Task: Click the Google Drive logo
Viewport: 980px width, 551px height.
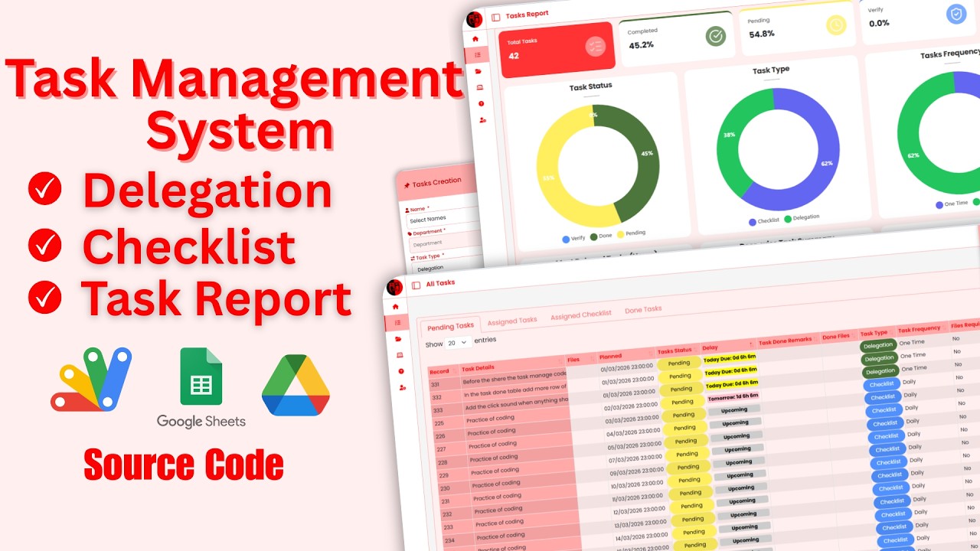Action: click(x=296, y=385)
